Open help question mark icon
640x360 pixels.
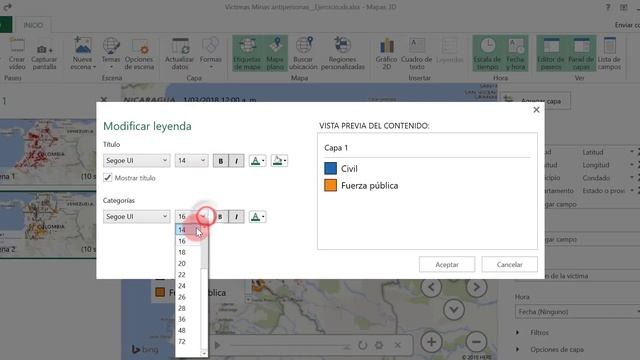point(608,7)
